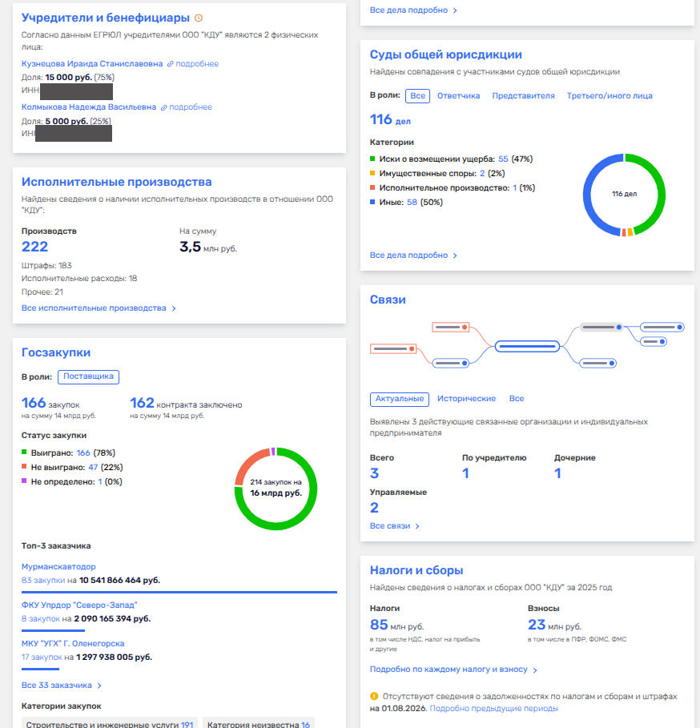This screenshot has width=700, height=728.
Task: Select Актуальные filter in Связи
Action: point(399,399)
